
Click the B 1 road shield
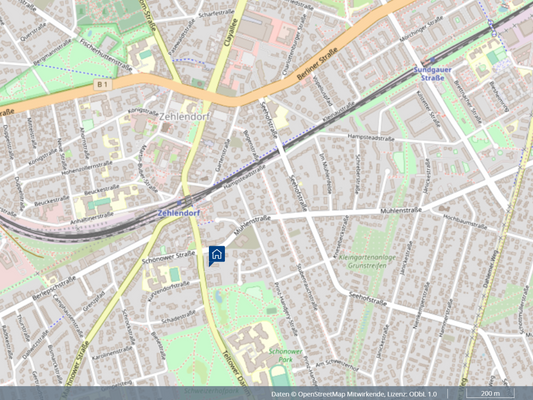click(x=103, y=84)
